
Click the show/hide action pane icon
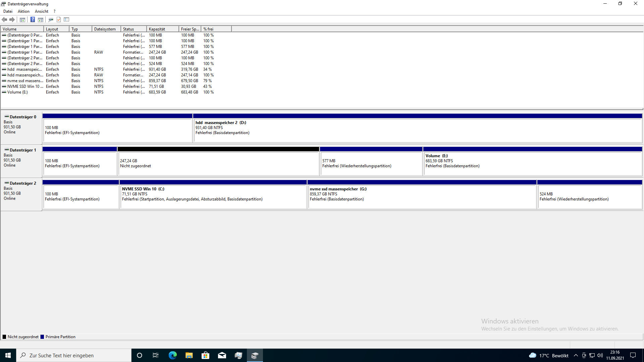click(41, 19)
